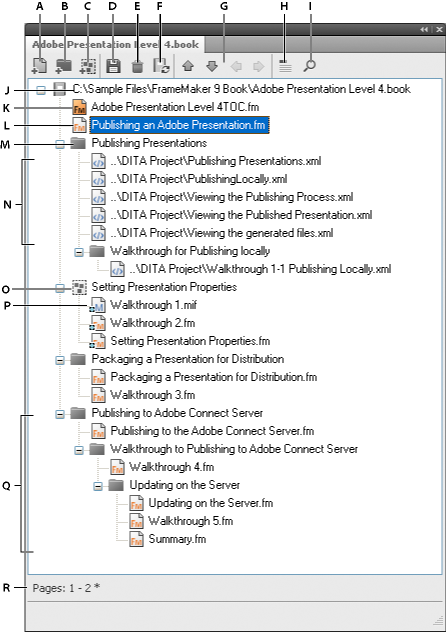Click the grayed Move Right arrow icon
Screen dimensions: 446x632
pos(259,67)
